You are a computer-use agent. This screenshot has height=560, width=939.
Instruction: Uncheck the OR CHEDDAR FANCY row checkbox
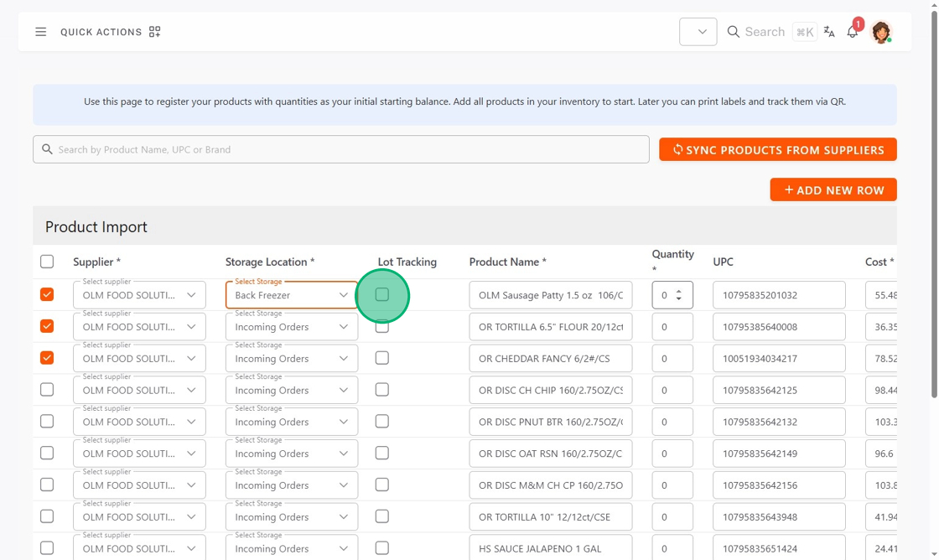click(47, 358)
